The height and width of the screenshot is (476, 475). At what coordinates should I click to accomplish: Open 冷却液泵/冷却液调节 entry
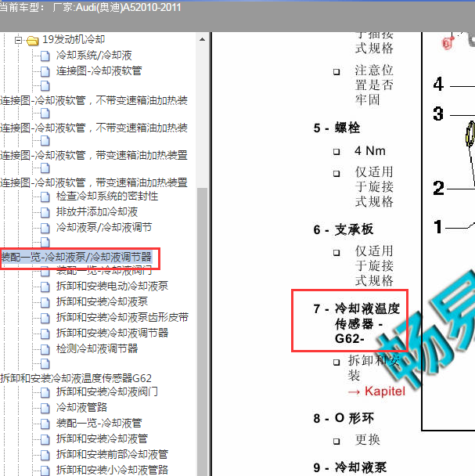pos(104,227)
